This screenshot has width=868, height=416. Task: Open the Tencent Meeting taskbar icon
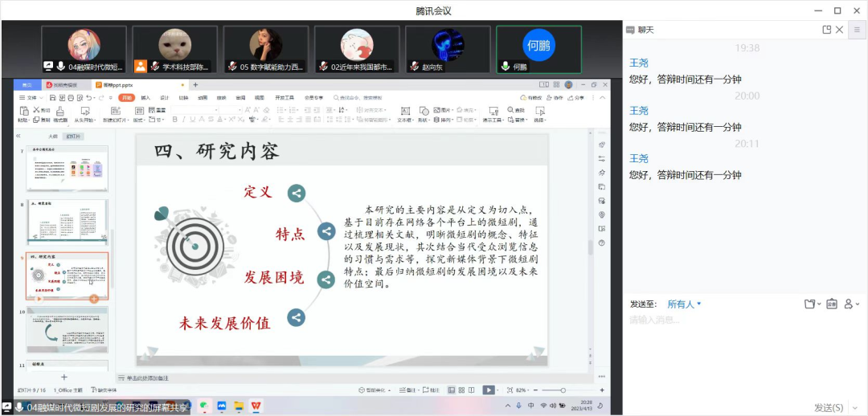tap(222, 407)
